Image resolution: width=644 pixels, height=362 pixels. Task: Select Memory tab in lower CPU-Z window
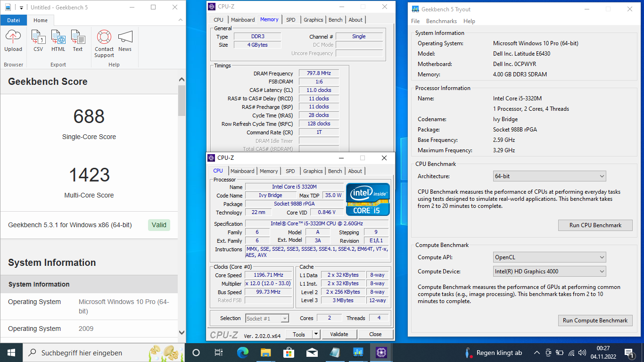click(269, 171)
